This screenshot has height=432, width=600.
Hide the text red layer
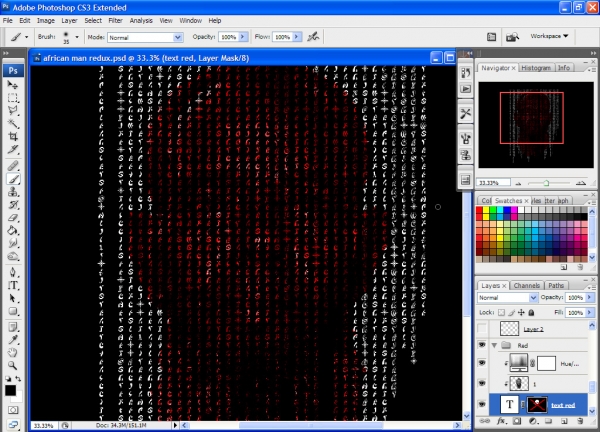[x=482, y=404]
